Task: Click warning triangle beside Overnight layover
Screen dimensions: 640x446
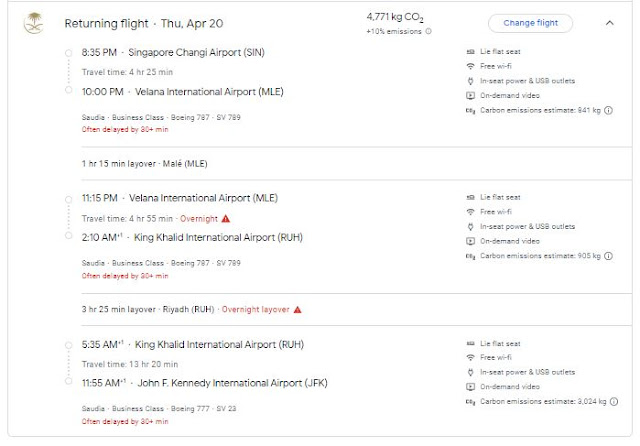Action: [297, 309]
